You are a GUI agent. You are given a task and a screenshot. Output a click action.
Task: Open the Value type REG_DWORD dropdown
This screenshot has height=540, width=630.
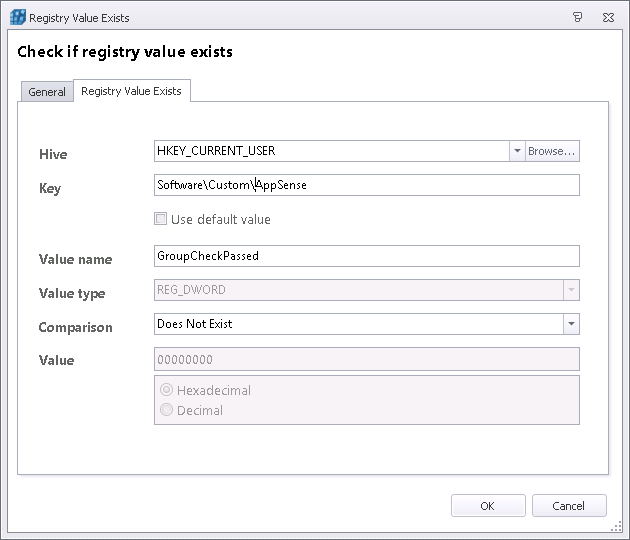click(x=570, y=290)
